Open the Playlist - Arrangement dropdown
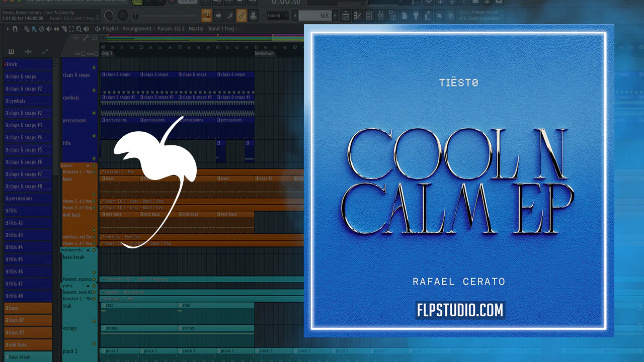The height and width of the screenshot is (362, 644). 127,29
